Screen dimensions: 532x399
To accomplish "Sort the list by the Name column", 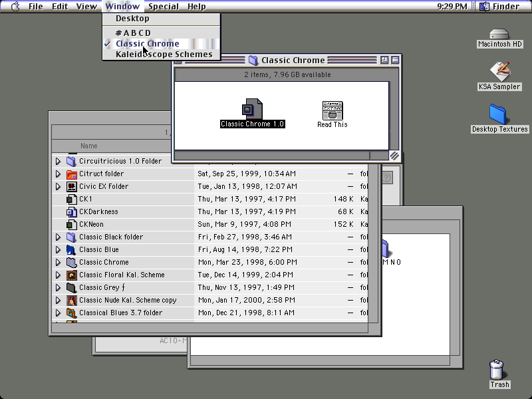I will (x=89, y=146).
